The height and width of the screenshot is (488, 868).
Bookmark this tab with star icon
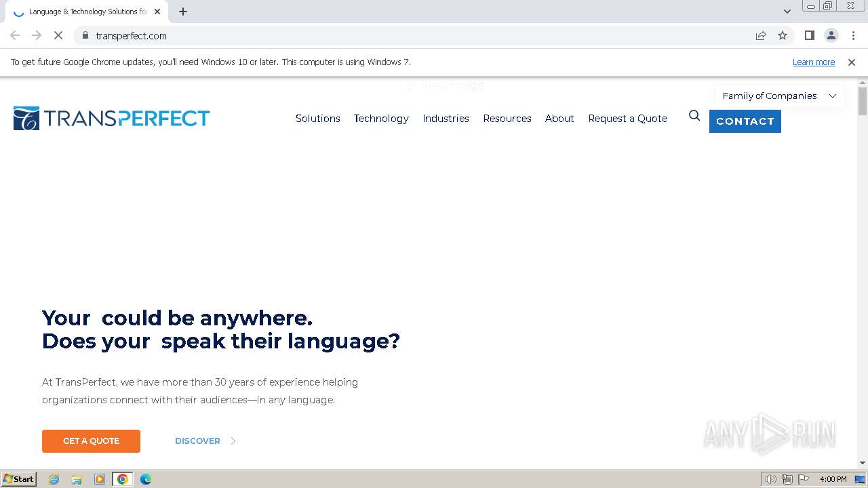(783, 35)
